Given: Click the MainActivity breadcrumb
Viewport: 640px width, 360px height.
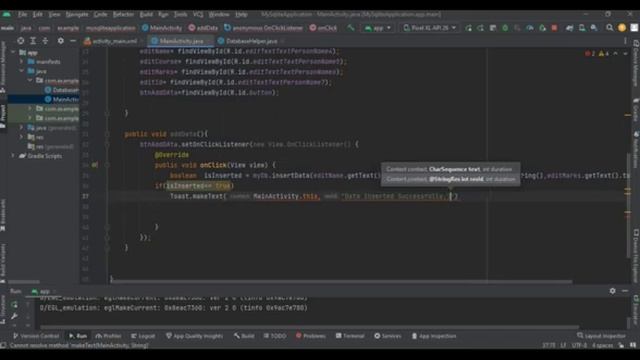Looking at the screenshot, I should click(162, 28).
